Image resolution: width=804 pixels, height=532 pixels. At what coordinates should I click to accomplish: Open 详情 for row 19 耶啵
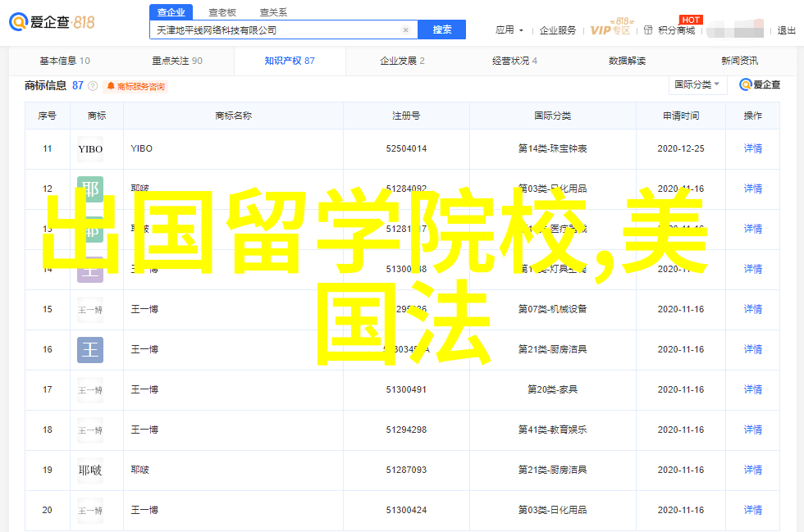(753, 470)
